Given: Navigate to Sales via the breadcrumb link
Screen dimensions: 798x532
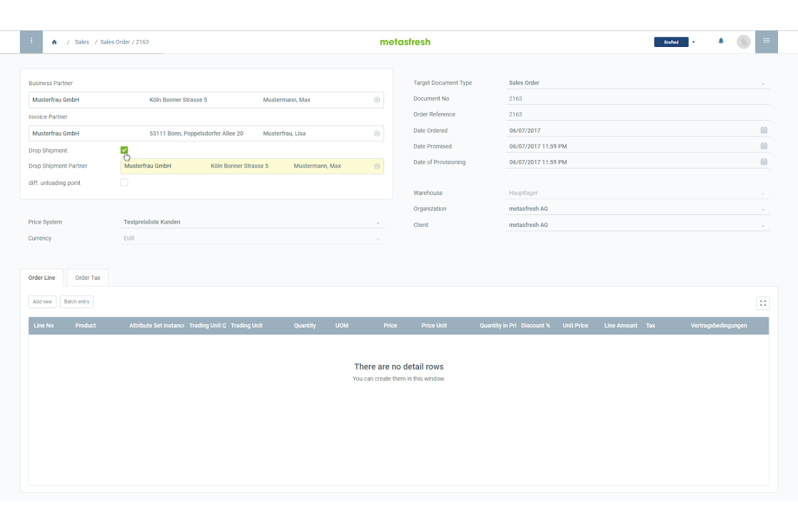Looking at the screenshot, I should 82,42.
